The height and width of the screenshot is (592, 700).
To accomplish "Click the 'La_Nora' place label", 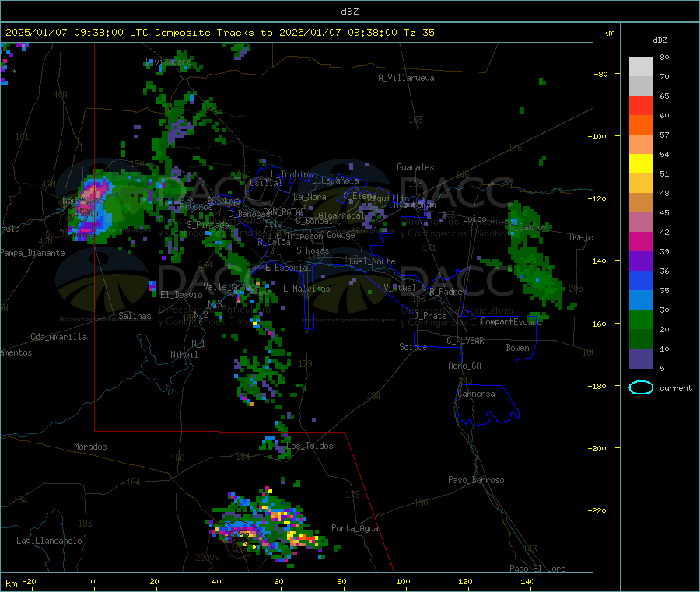I will point(310,197).
